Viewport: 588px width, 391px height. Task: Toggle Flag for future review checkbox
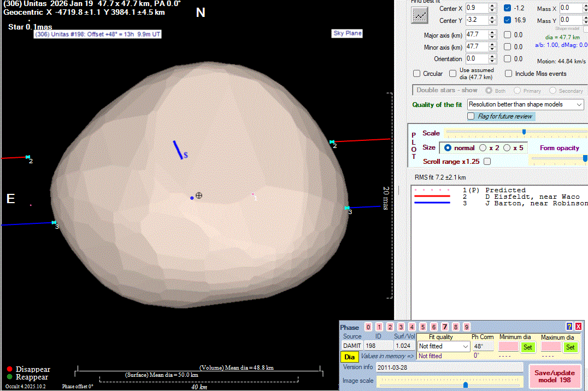coord(471,116)
